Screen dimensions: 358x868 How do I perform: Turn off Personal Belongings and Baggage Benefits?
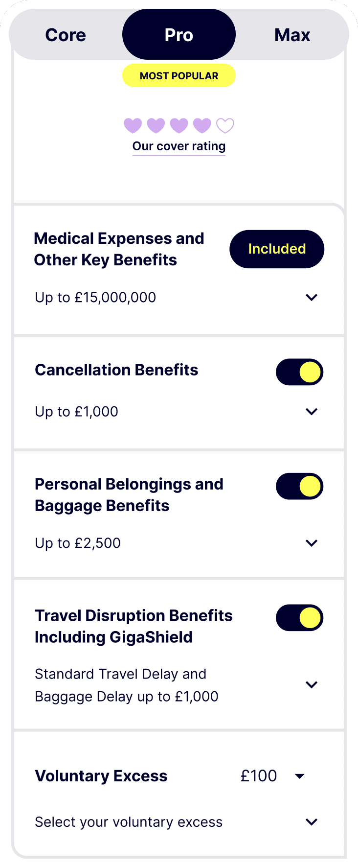(x=299, y=486)
